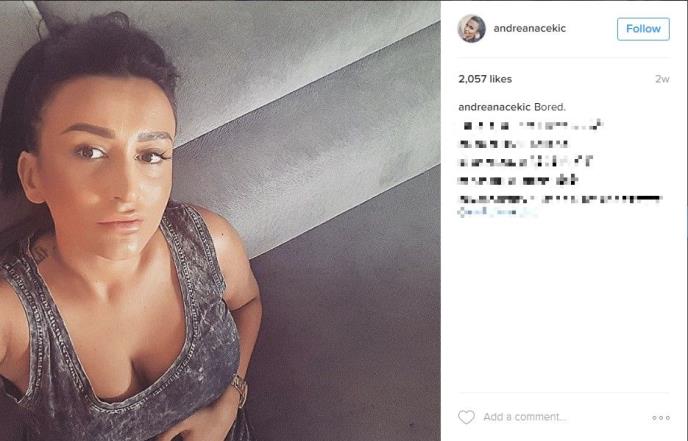This screenshot has width=688, height=441.
Task: Open the 2w timestamp permalink
Action: (x=662, y=79)
